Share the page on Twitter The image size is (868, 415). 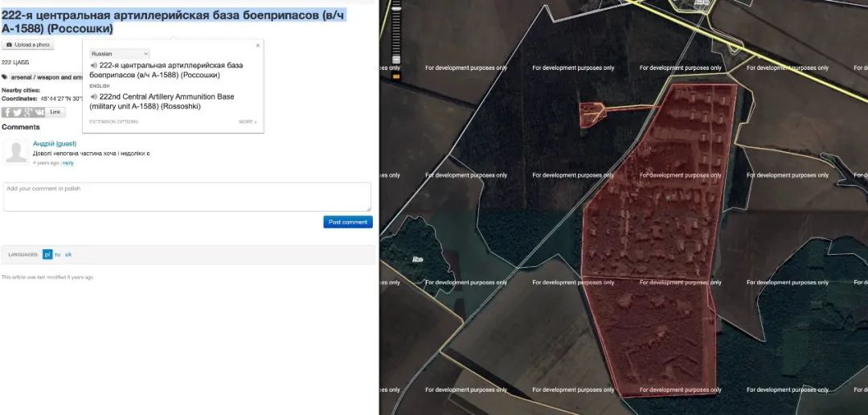tap(18, 113)
